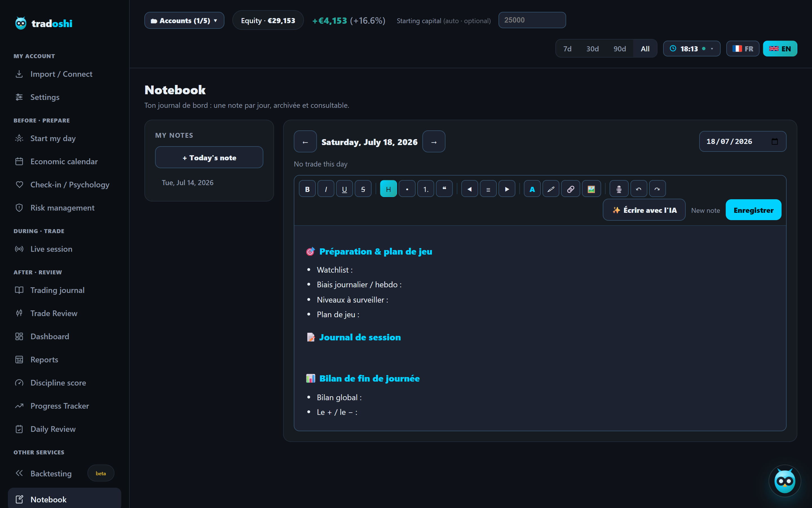Viewport: 812px width, 508px height.
Task: Toggle the heading H button
Action: [x=388, y=189]
